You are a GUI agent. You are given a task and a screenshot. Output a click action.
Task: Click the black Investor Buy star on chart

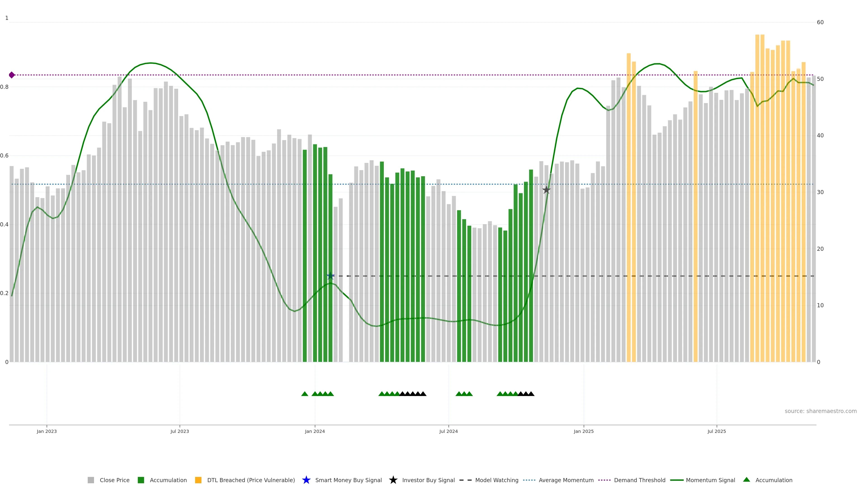[x=546, y=190]
